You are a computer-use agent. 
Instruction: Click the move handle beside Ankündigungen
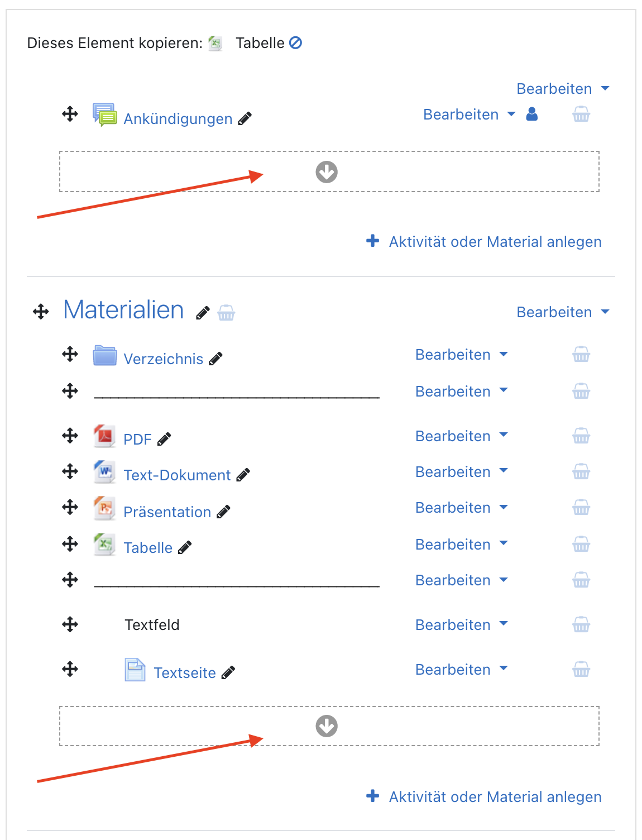click(x=70, y=114)
